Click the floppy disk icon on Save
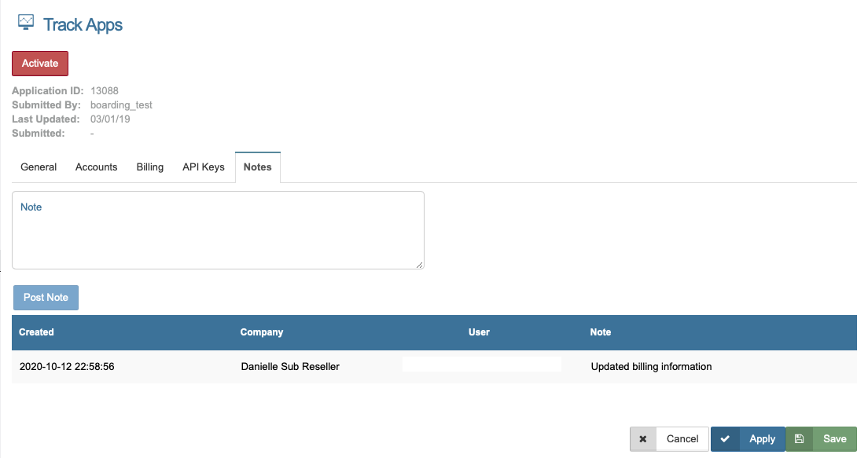The image size is (868, 458). click(799, 439)
